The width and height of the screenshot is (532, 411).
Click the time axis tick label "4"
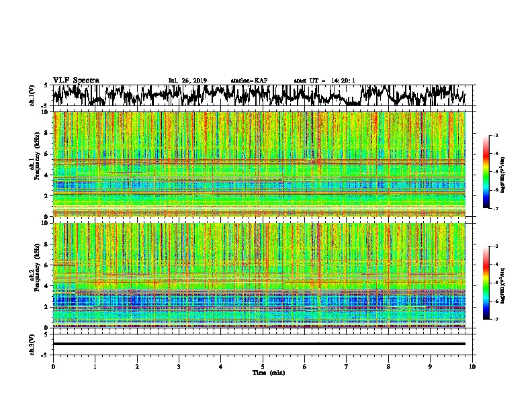click(221, 366)
